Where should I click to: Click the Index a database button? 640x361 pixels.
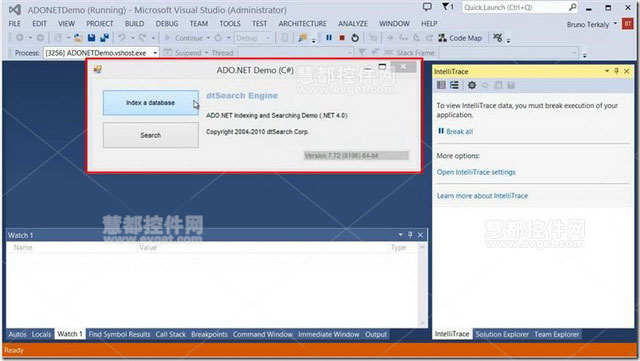pyautogui.click(x=151, y=103)
